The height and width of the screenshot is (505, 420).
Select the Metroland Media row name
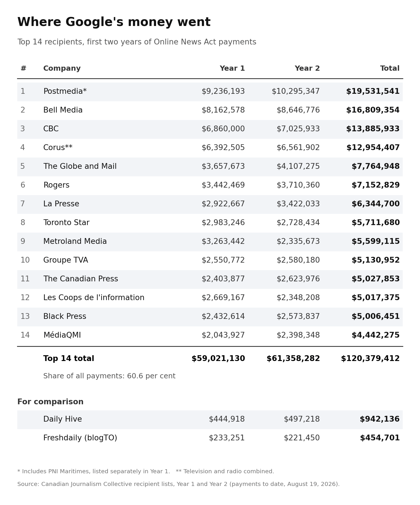pyautogui.click(x=75, y=242)
